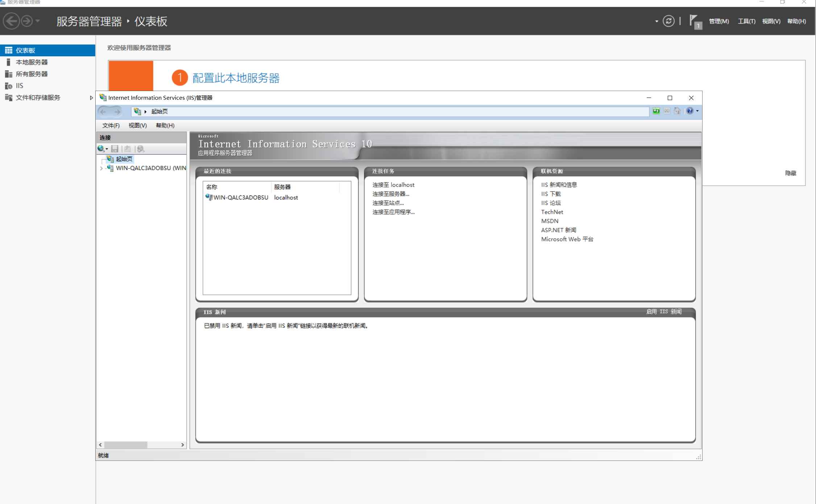
Task: Click the blue help question mark icon
Action: (690, 111)
